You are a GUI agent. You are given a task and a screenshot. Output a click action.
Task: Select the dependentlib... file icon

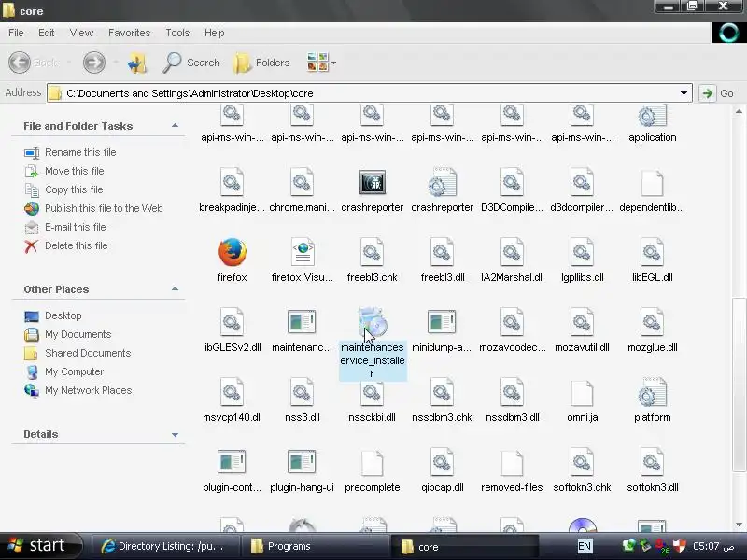(652, 183)
